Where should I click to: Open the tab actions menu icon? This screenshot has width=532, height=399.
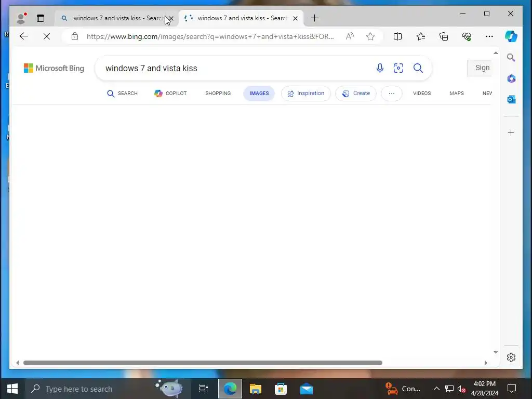click(x=41, y=18)
